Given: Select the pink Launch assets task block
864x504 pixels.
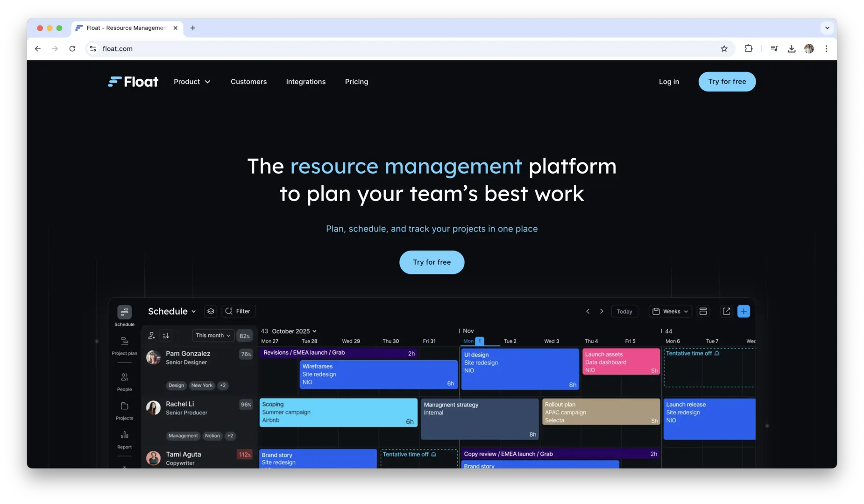Looking at the screenshot, I should click(x=621, y=362).
